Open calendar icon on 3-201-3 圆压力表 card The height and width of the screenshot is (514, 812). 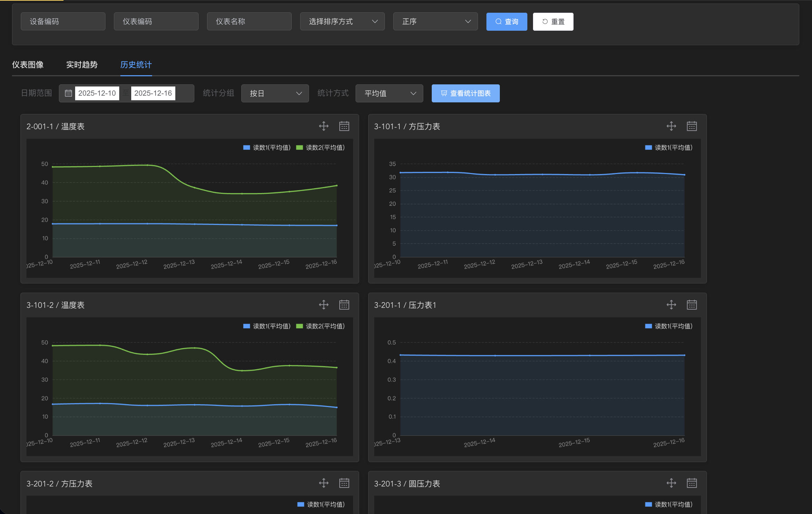(x=692, y=483)
